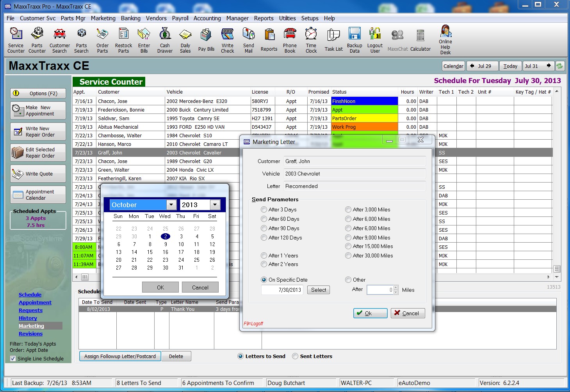The width and height of the screenshot is (570, 392).
Task: Open the File menu
Action: coord(11,18)
